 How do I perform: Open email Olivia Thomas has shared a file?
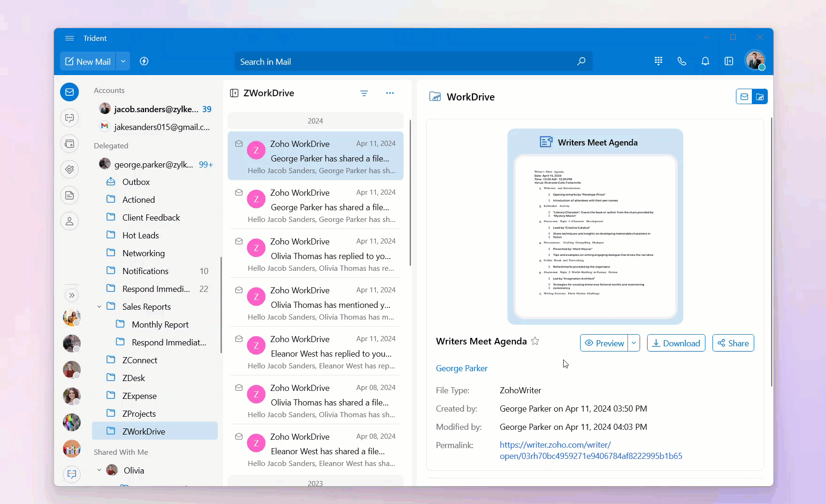click(315, 400)
